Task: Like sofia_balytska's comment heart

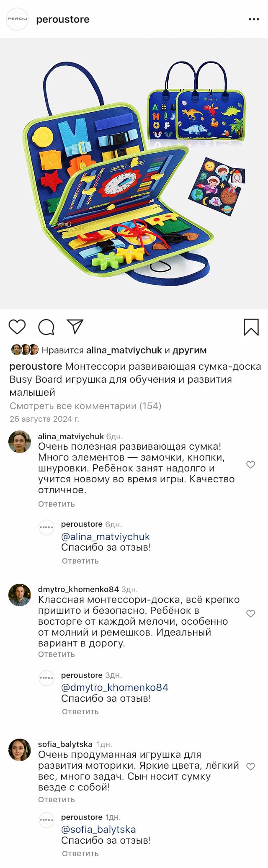Action: pyautogui.click(x=250, y=766)
